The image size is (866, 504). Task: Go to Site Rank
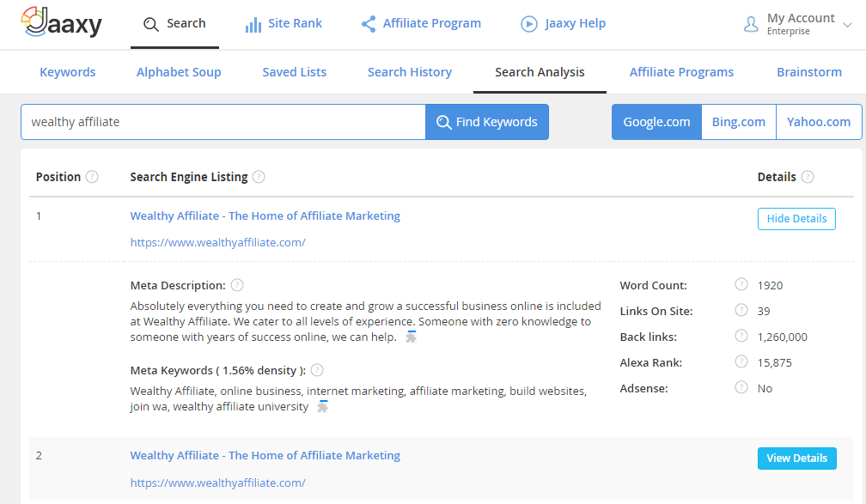click(x=284, y=24)
